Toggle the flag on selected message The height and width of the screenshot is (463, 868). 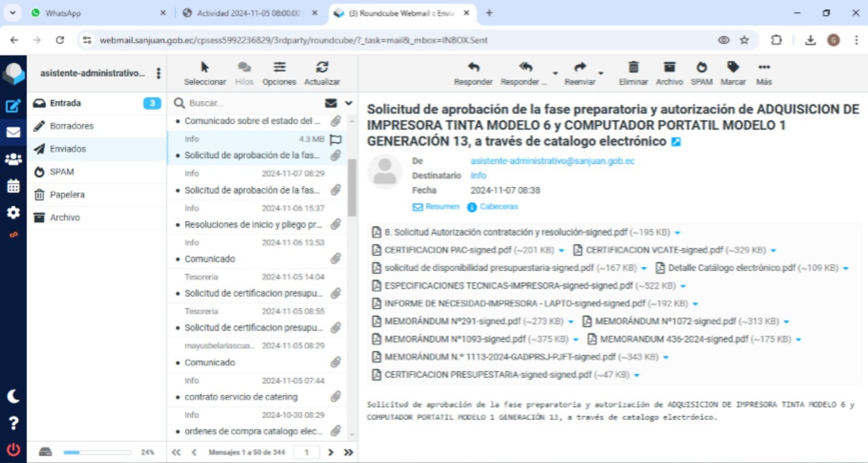tap(336, 139)
